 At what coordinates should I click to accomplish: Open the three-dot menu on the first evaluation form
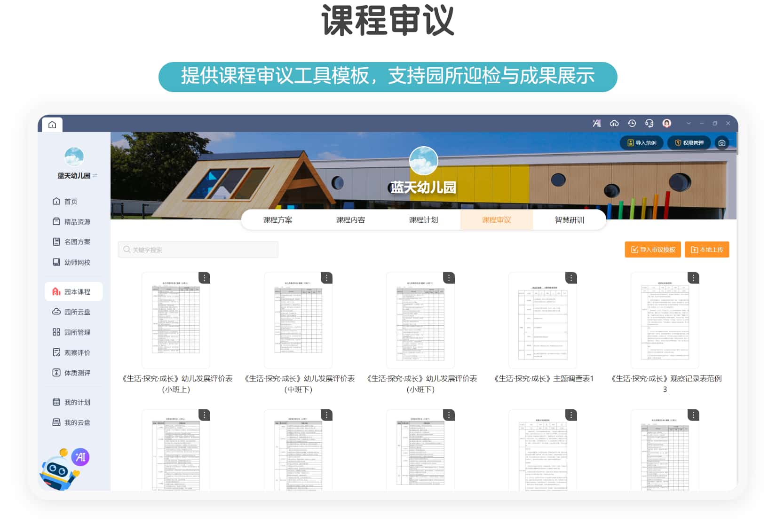tap(204, 277)
